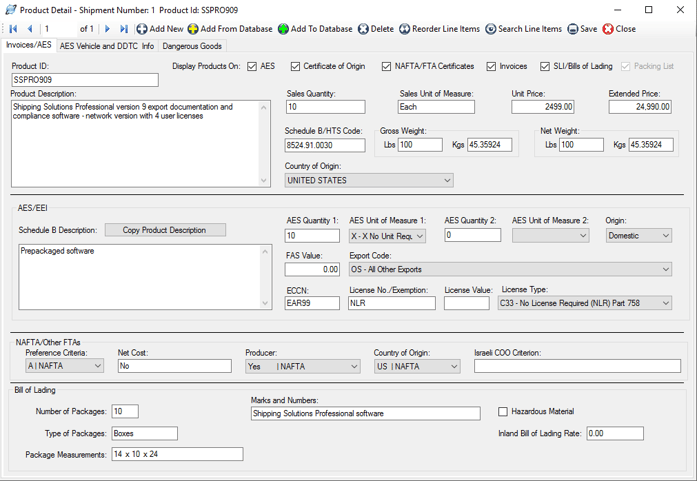Click the red Close toolbar button

619,29
